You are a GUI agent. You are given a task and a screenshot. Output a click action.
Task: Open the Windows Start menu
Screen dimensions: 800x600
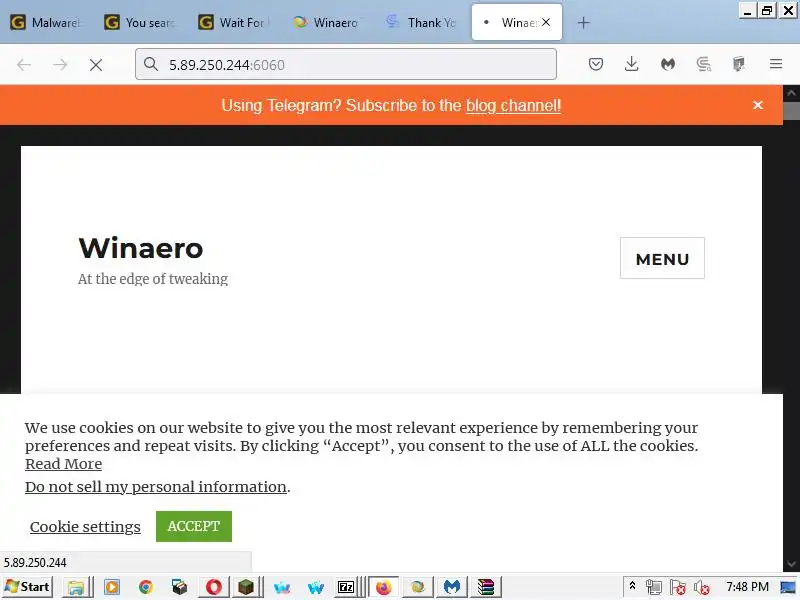[27, 587]
